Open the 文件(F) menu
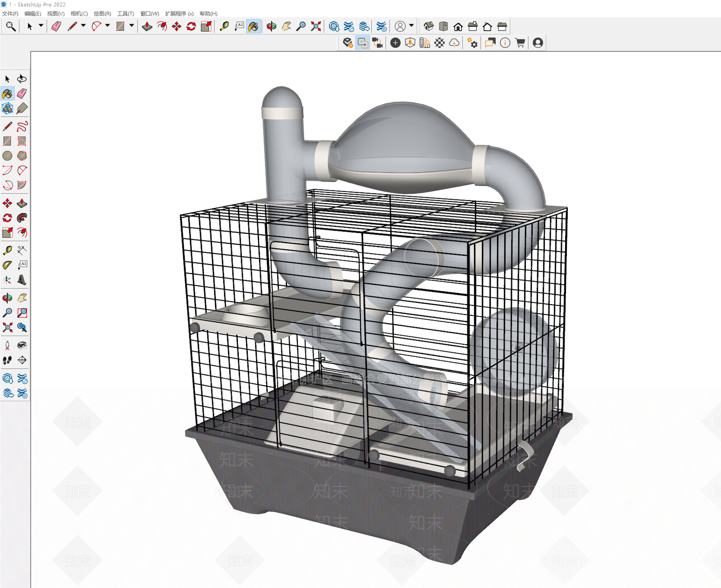This screenshot has height=588, width=721. [x=10, y=14]
